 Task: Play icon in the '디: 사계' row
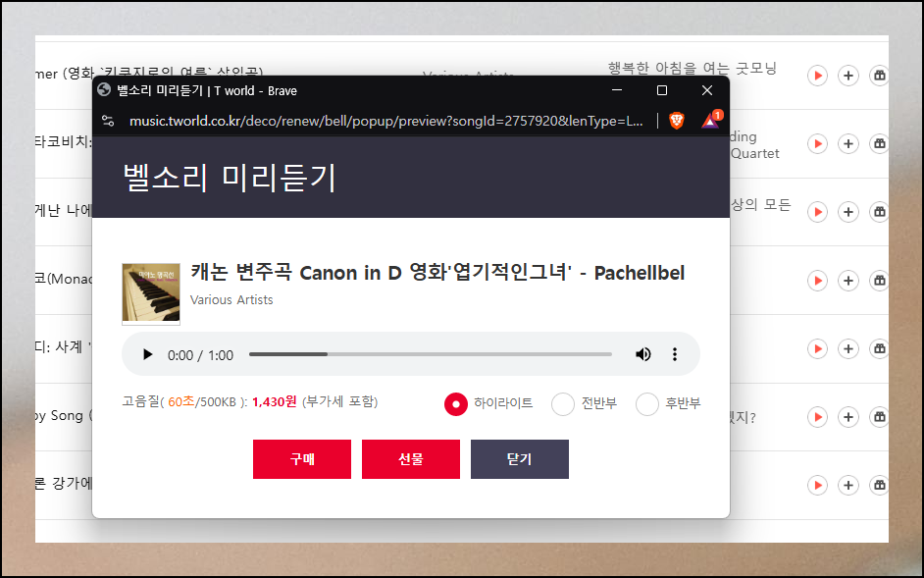[x=817, y=349]
